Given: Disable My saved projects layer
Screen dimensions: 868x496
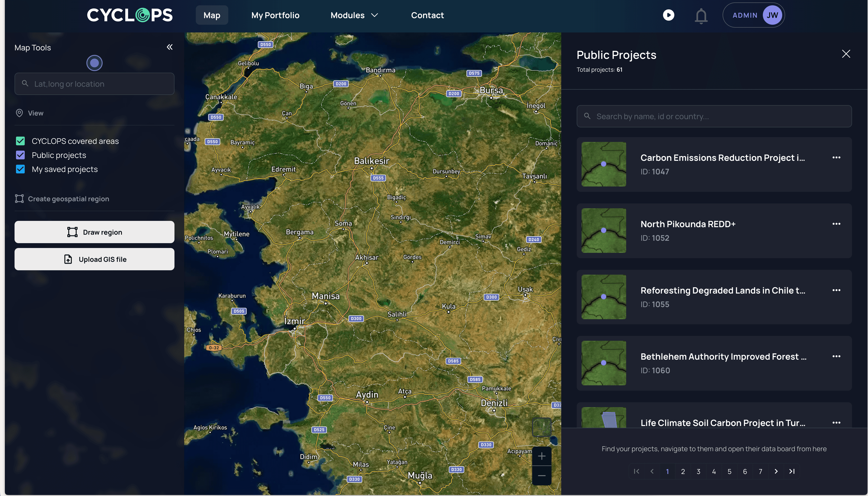Looking at the screenshot, I should pyautogui.click(x=20, y=169).
